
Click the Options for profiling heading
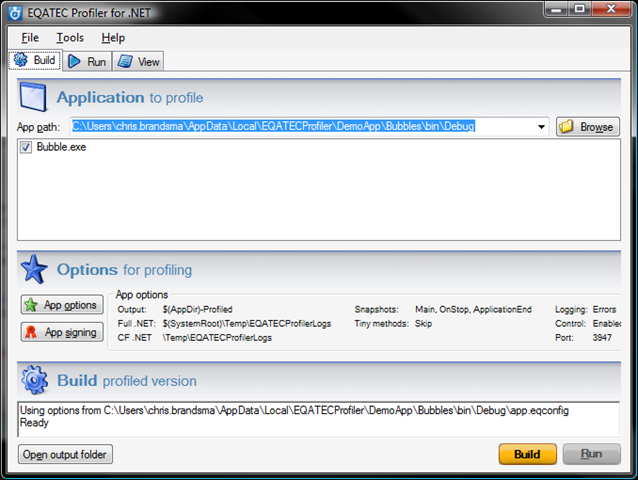coord(124,270)
